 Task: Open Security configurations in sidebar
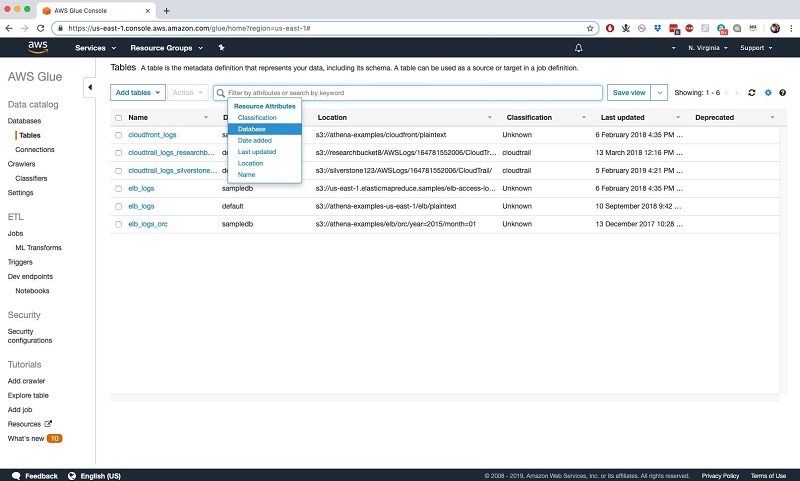tap(30, 336)
